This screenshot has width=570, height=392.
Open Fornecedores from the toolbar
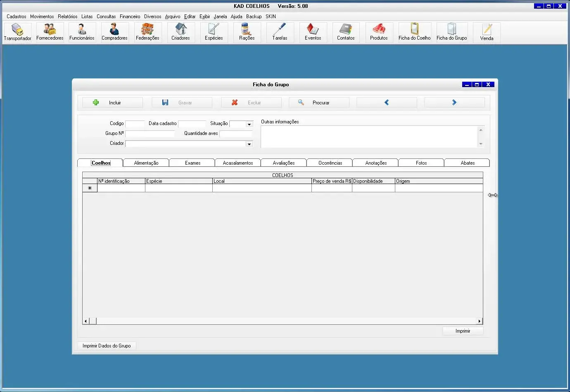[x=50, y=32]
